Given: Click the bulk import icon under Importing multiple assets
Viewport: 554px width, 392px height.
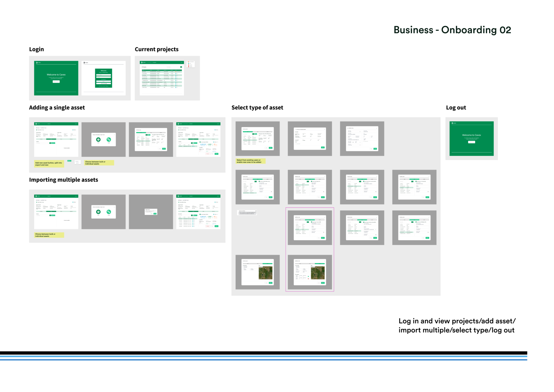Looking at the screenshot, I should click(109, 212).
